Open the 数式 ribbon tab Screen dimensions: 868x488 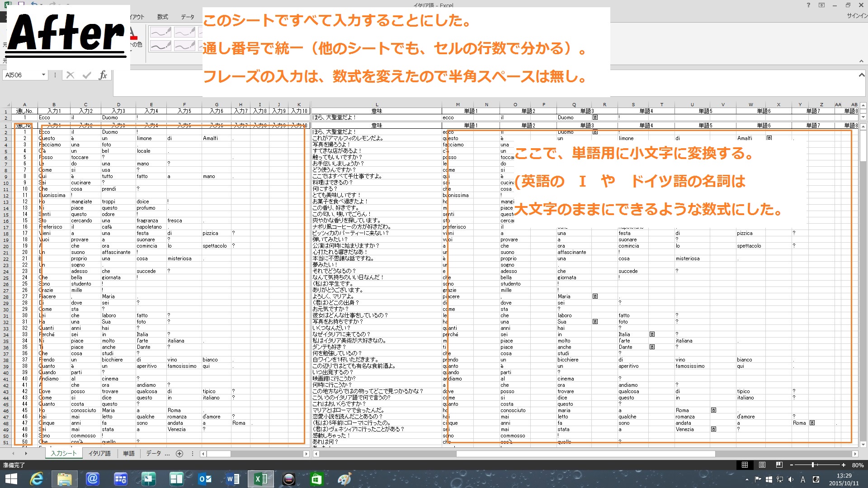(162, 17)
